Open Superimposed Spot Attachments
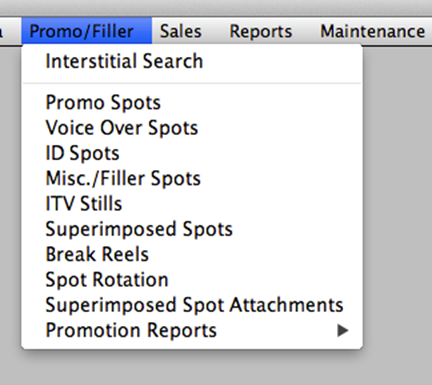Screen dimensions: 432x385 click(192, 305)
